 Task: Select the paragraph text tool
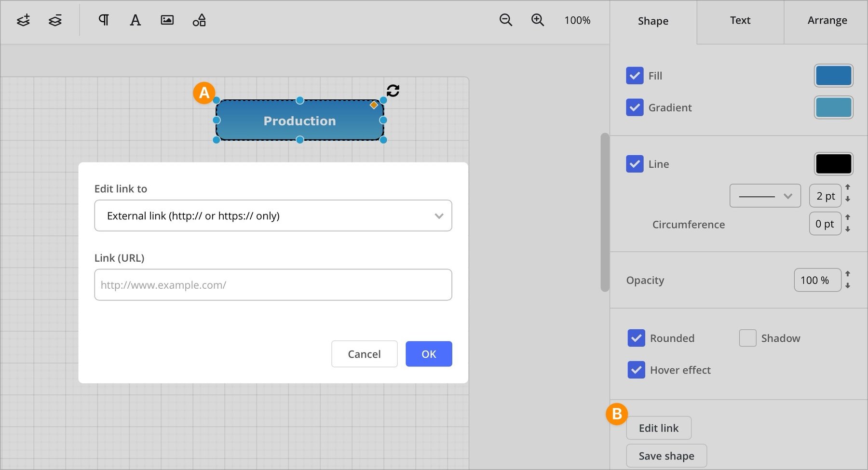(104, 20)
